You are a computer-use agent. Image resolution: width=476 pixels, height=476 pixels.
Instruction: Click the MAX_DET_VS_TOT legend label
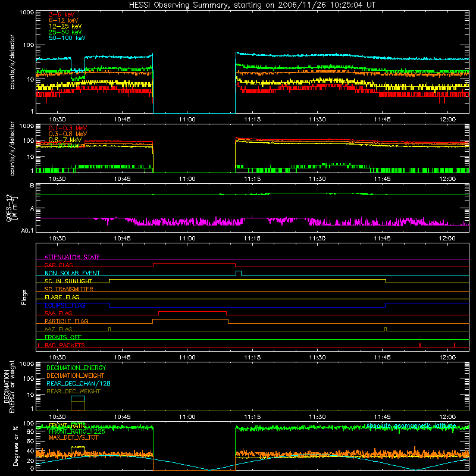[73, 437]
